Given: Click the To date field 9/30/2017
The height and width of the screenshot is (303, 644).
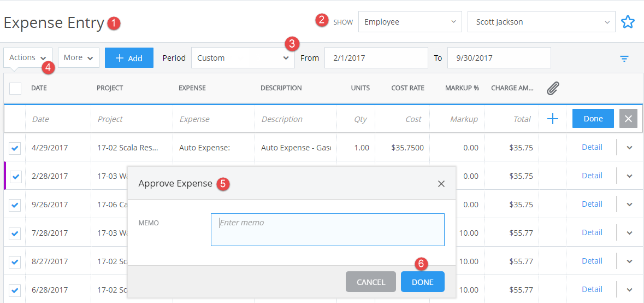Looking at the screenshot, I should [x=499, y=58].
